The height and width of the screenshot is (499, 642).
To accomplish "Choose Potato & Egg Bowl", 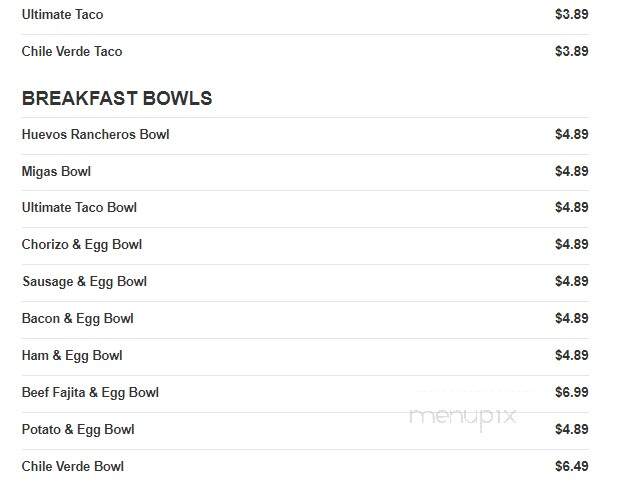I will 78,430.
